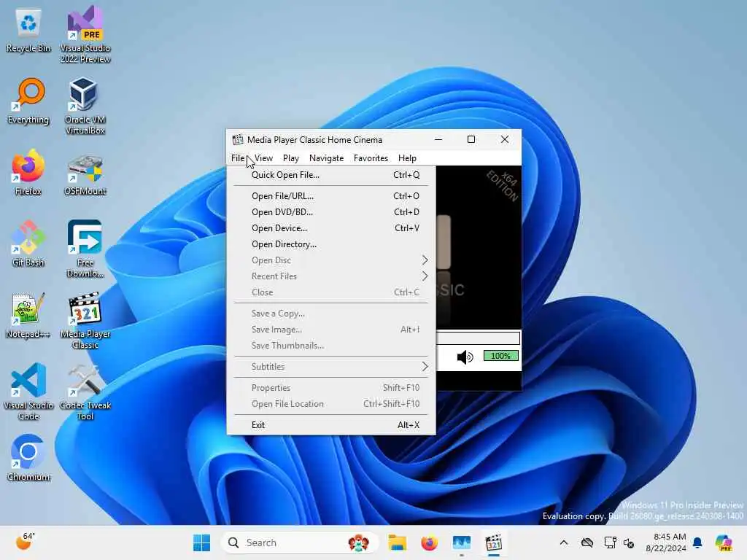Click Open File Location menu entry

pos(331,404)
